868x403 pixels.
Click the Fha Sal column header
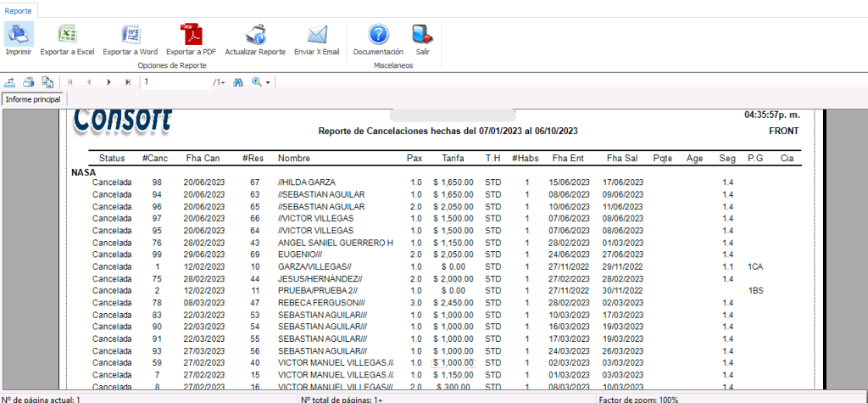point(622,159)
